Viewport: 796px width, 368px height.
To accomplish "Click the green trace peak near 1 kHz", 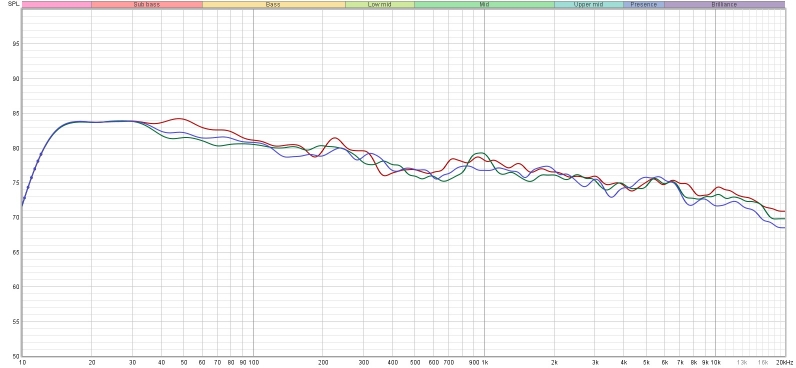I will tap(479, 153).
